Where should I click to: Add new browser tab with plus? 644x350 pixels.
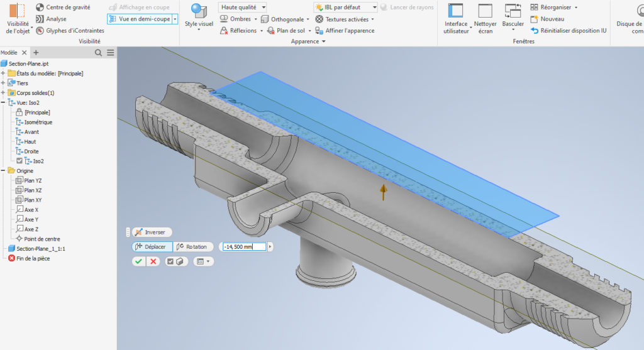(36, 53)
